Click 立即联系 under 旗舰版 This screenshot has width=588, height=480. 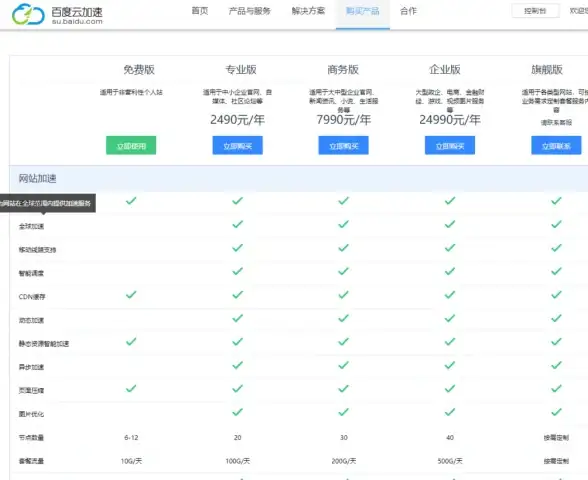556,146
